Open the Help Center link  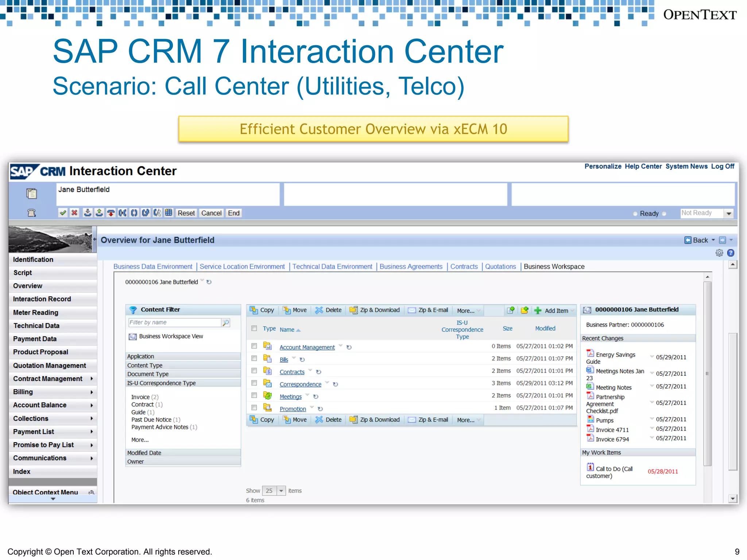(643, 166)
